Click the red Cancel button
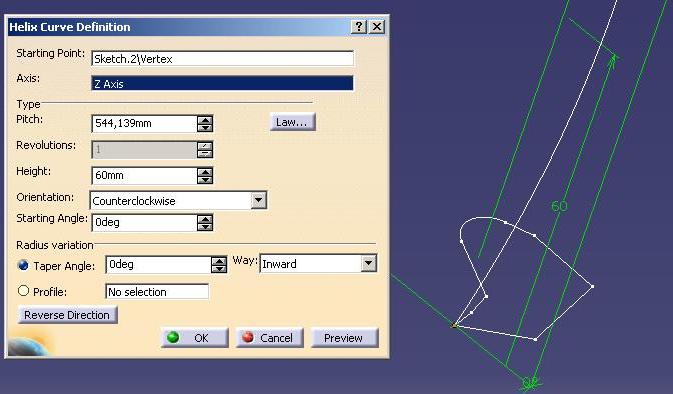673x394 pixels. 270,338
